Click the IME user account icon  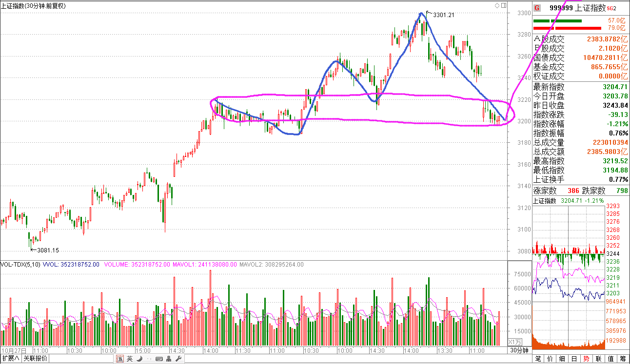(169, 359)
